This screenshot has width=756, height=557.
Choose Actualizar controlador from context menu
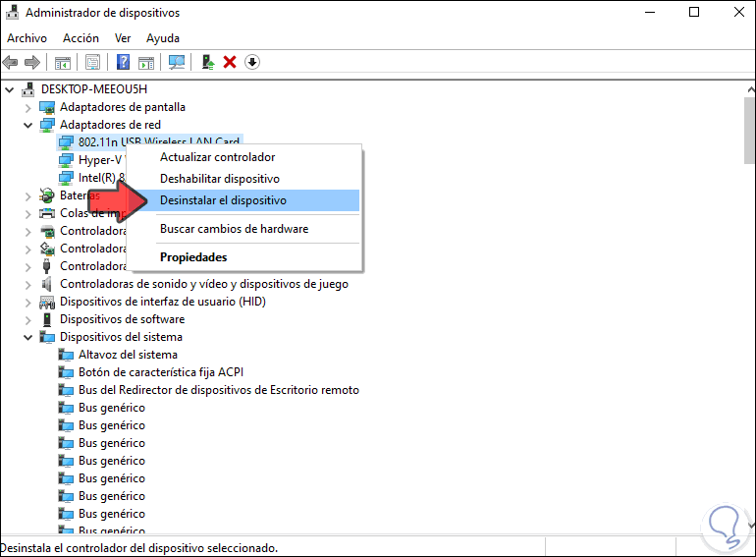(x=243, y=157)
